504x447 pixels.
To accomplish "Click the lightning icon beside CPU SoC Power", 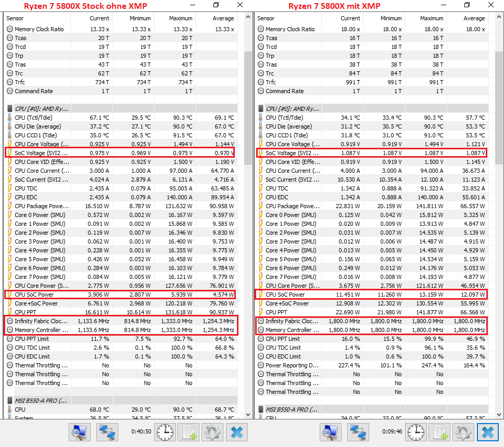I will 9,294.
